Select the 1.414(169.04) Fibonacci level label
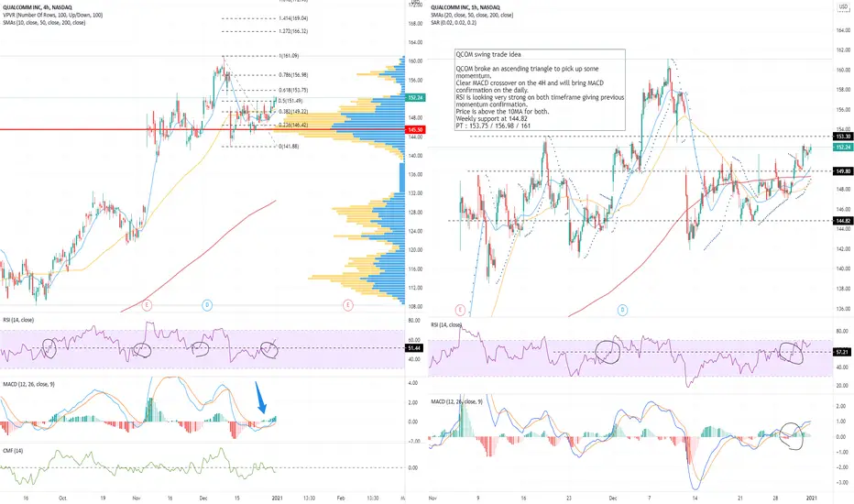The width and height of the screenshot is (854, 504). tap(293, 18)
